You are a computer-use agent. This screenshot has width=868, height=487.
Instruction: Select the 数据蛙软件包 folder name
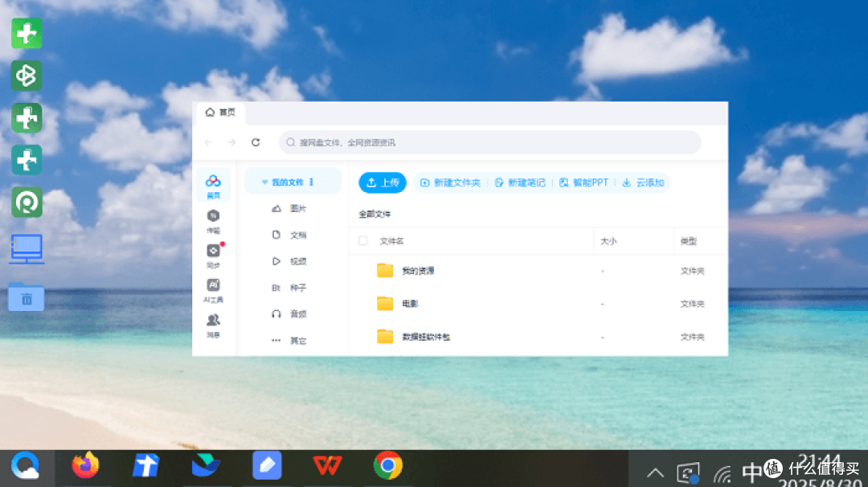pyautogui.click(x=426, y=337)
